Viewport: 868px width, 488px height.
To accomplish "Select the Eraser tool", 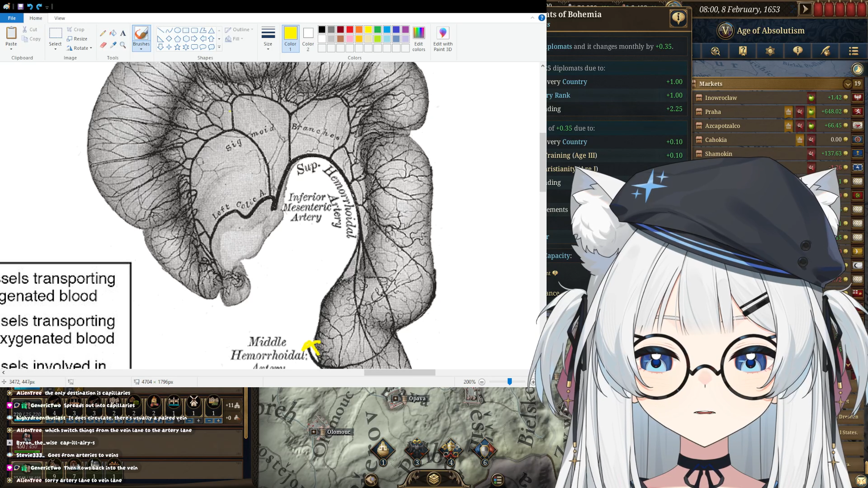I will pos(103,45).
